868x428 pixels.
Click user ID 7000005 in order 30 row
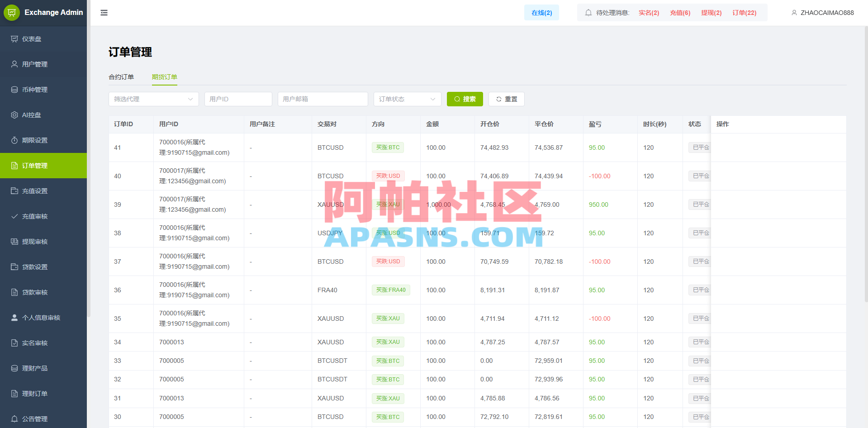[x=171, y=417]
